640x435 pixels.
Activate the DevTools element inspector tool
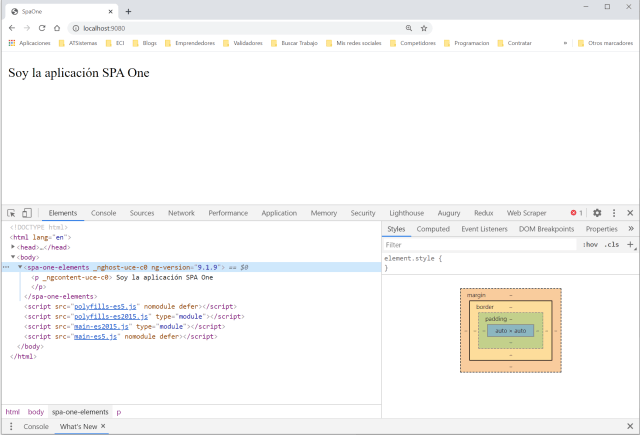pos(11,213)
